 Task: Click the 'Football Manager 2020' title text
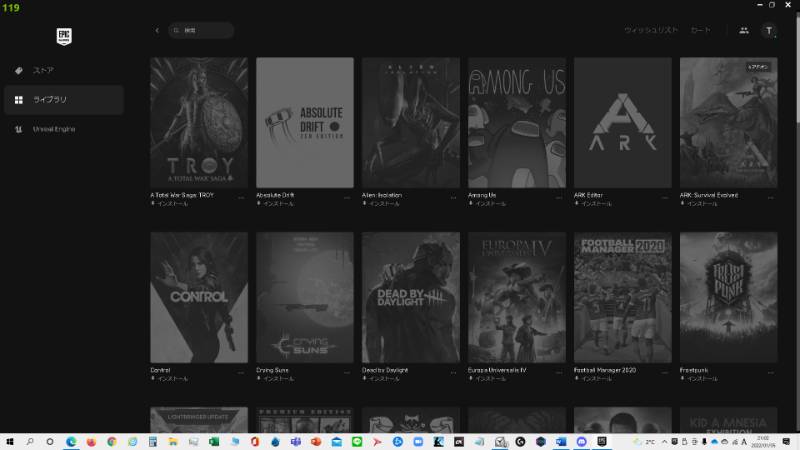pos(605,370)
